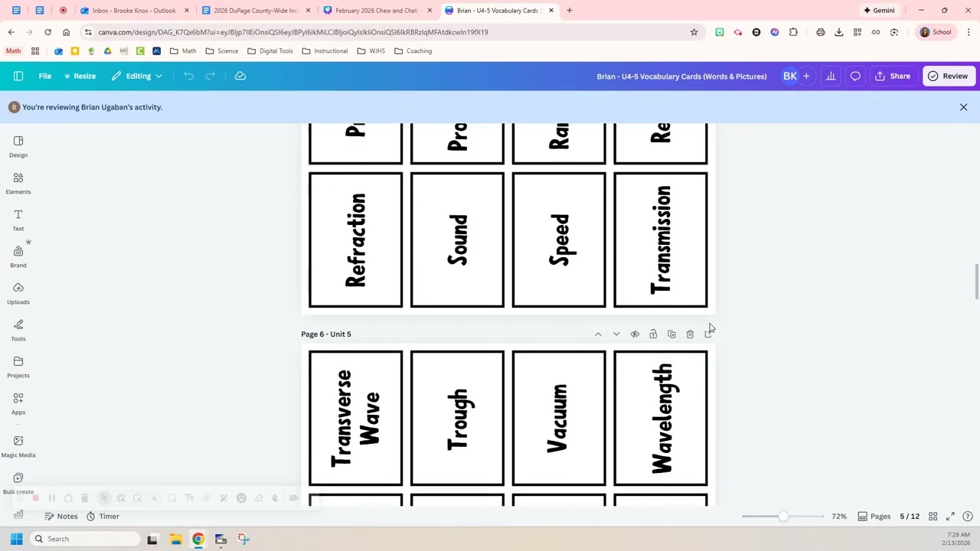
Task: Click the BK collaborator avatar
Action: [x=789, y=76]
